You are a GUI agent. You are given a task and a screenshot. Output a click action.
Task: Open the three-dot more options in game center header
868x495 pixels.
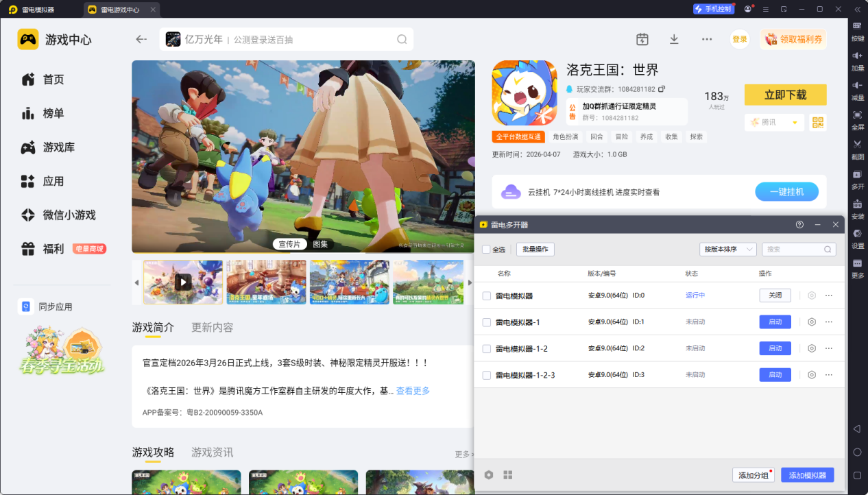707,39
